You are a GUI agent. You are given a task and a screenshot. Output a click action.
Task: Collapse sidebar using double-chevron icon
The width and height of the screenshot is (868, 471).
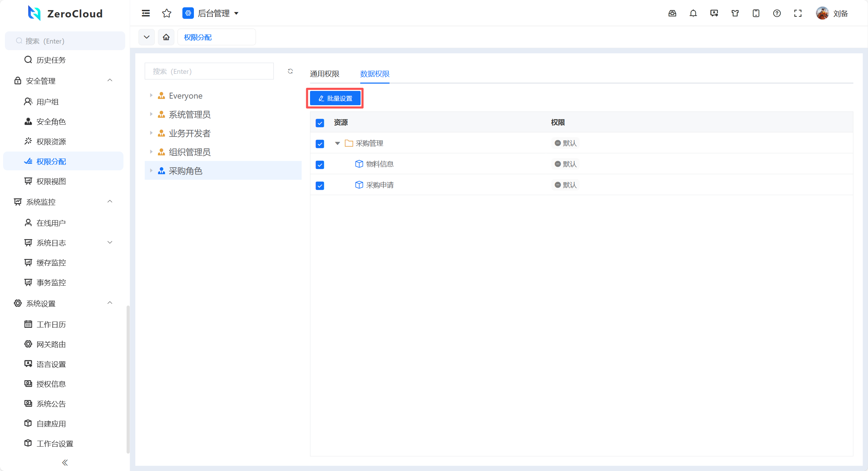(x=65, y=462)
